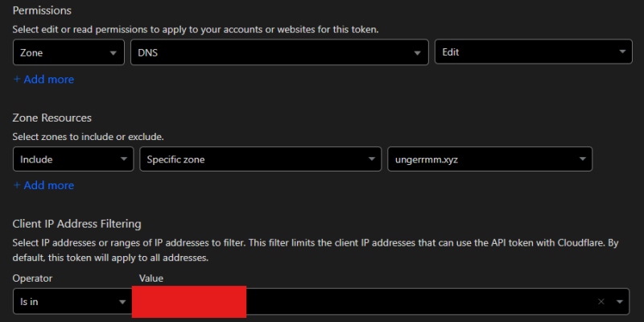Open the DNS permission type dropdown
The image size is (644, 322).
[279, 52]
